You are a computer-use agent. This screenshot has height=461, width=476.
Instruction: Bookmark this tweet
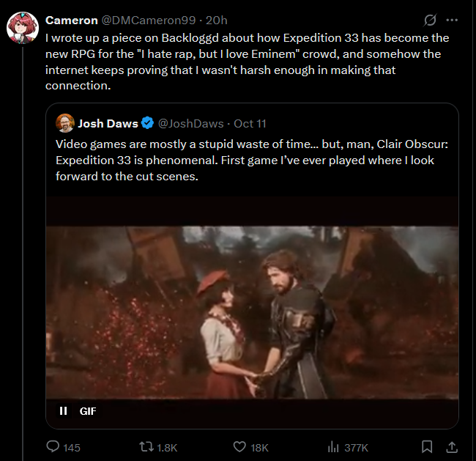click(427, 446)
